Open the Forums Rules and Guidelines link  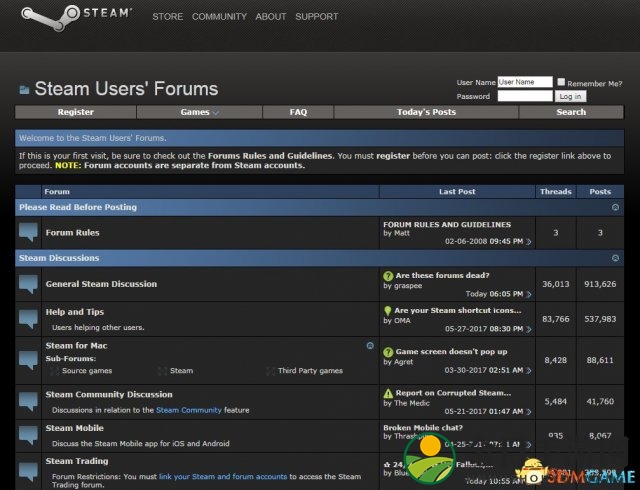pyautogui.click(x=270, y=156)
